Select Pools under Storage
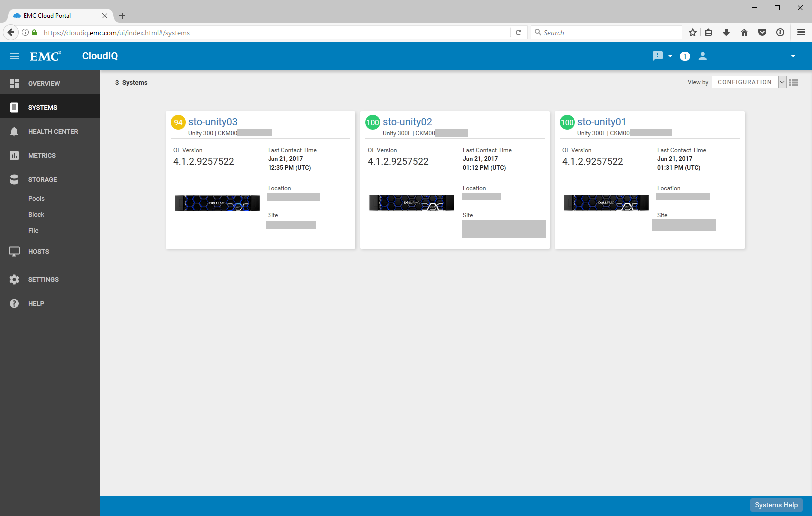The image size is (812, 516). pyautogui.click(x=36, y=199)
